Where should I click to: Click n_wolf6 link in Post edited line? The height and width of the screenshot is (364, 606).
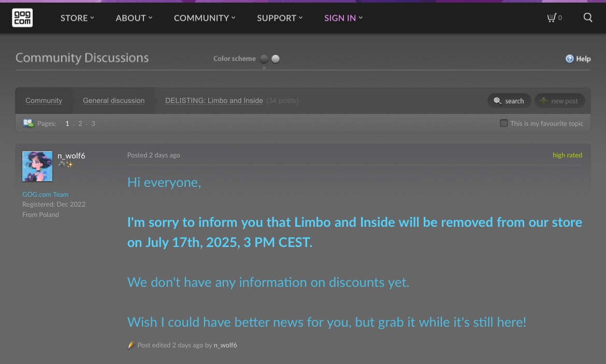225,345
